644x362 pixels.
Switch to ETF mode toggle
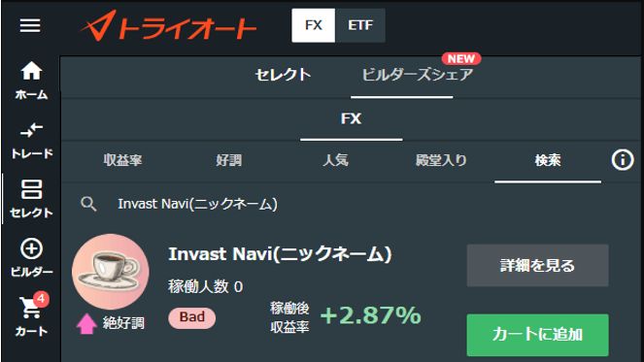point(360,25)
